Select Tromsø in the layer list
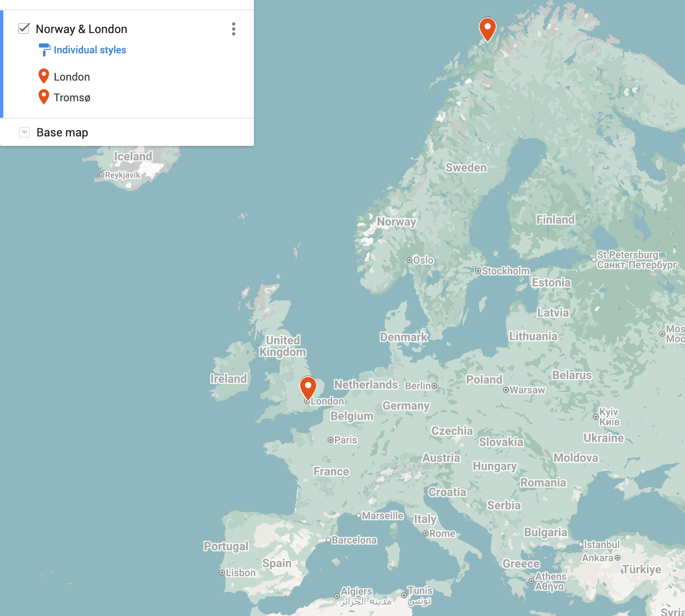This screenshot has width=685, height=616. tap(72, 98)
